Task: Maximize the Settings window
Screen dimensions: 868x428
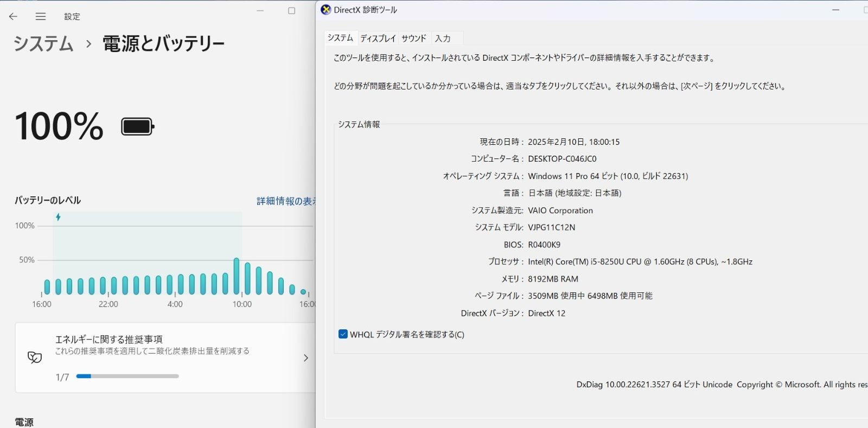Action: (291, 10)
